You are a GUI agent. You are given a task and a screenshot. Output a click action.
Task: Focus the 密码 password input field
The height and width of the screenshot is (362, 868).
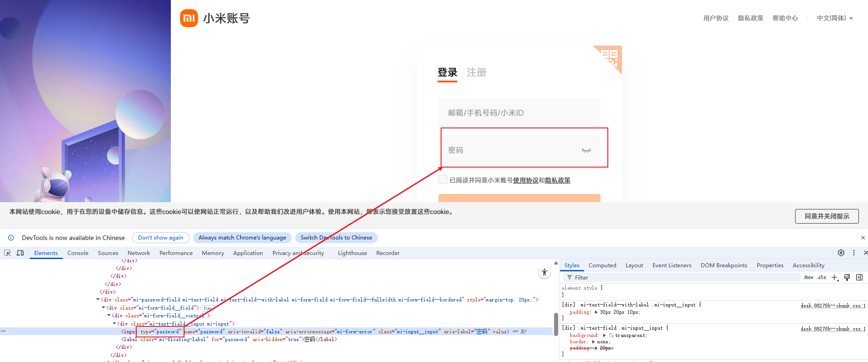519,150
